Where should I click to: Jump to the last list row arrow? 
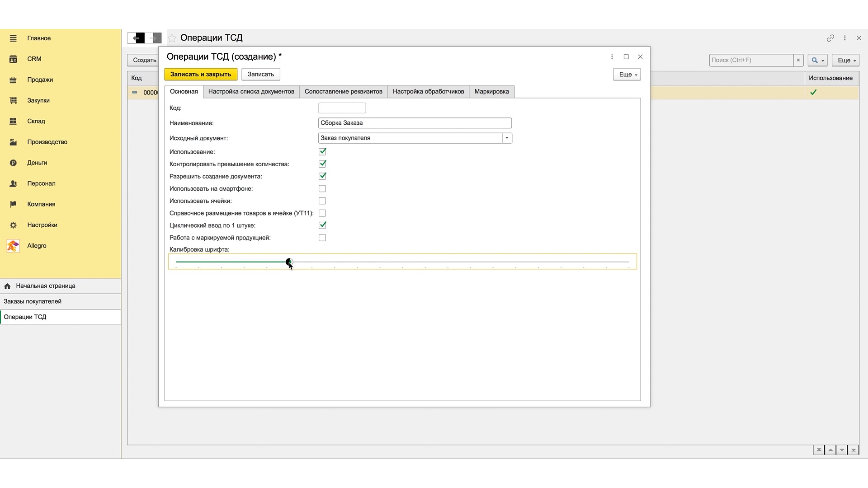[x=854, y=450]
